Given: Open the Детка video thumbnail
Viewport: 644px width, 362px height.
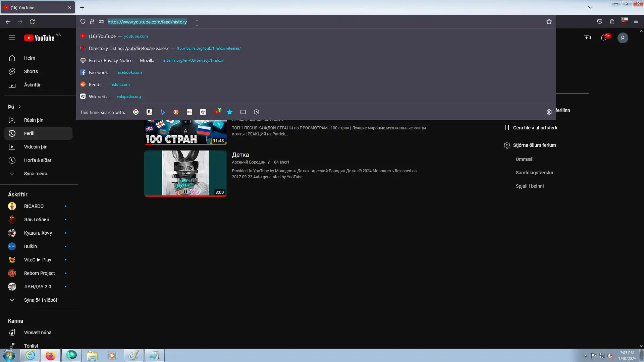Looking at the screenshot, I should [x=185, y=173].
